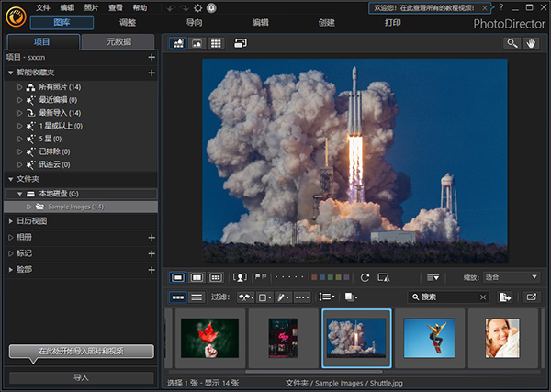Click the share photo icon

tap(531, 297)
